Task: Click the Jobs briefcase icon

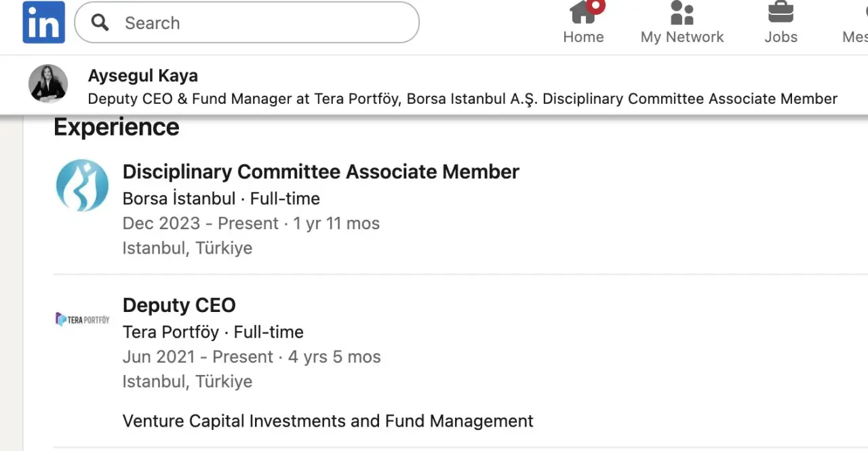Action: (x=781, y=12)
